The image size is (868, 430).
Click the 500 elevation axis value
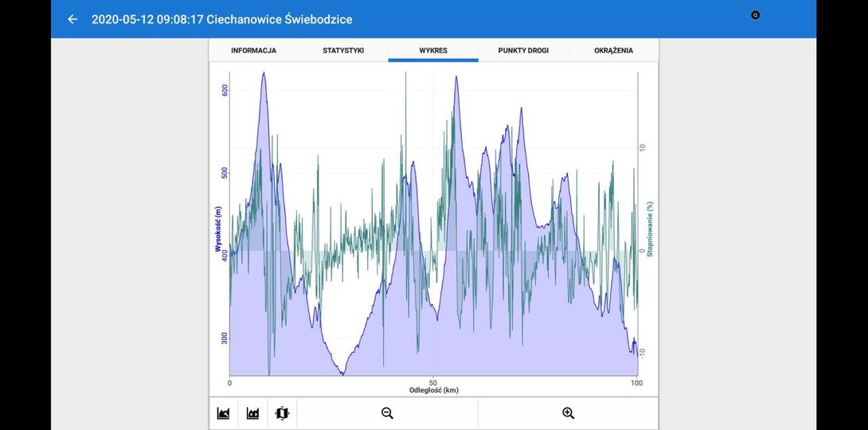225,174
